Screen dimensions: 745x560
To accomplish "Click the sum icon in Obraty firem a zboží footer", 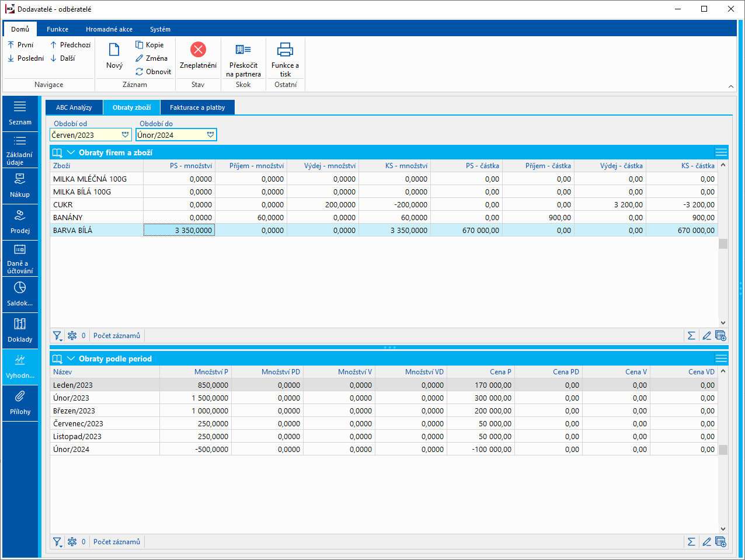I will coord(691,336).
